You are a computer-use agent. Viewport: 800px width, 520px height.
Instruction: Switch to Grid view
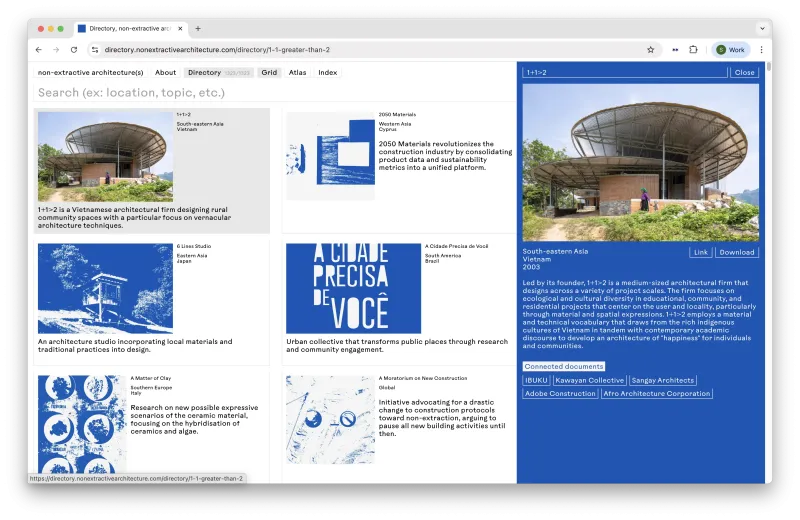(x=269, y=72)
